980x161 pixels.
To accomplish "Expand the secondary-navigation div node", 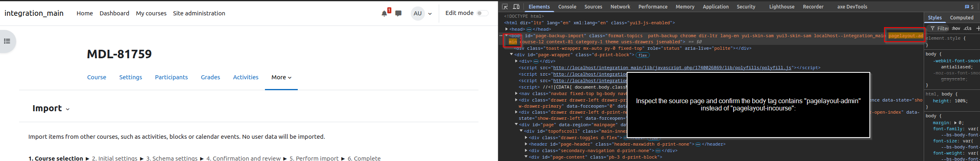I will (526, 150).
